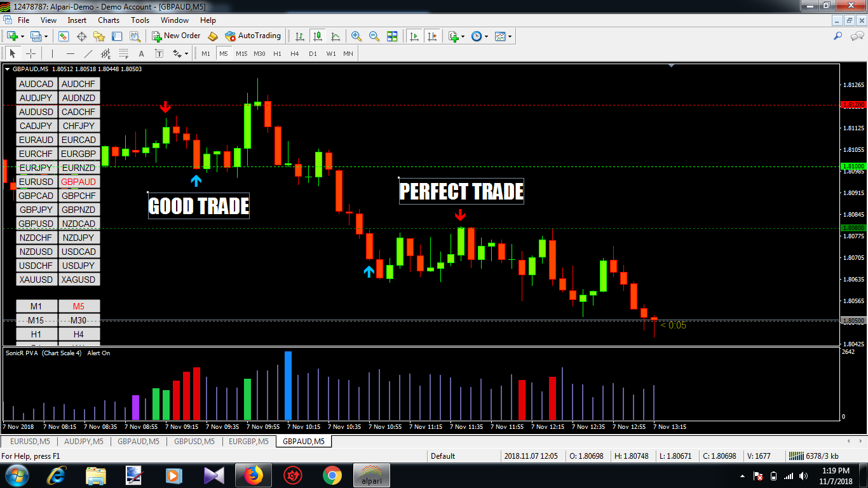Viewport: 868px width, 488px height.
Task: Expand the Indicators dropdown arrow
Action: point(463,36)
